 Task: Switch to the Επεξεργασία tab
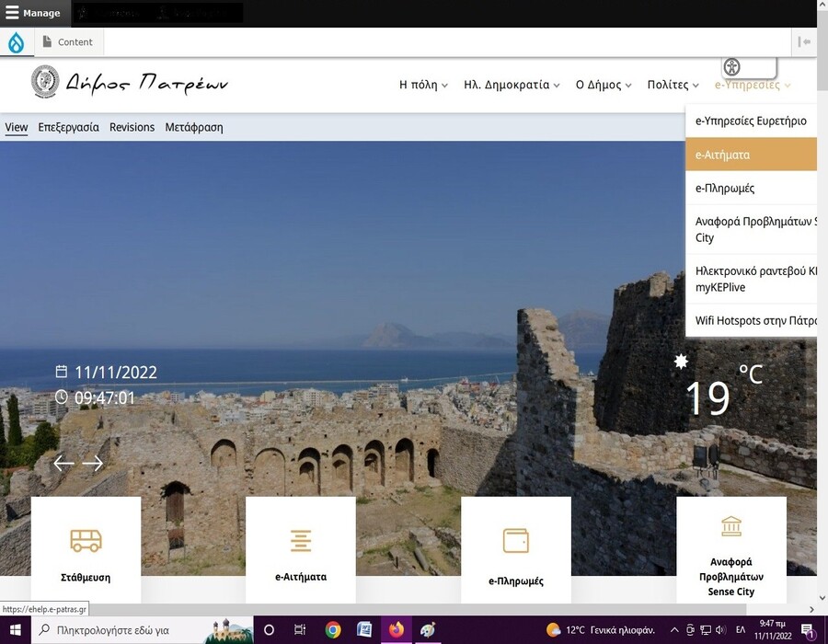(x=68, y=127)
